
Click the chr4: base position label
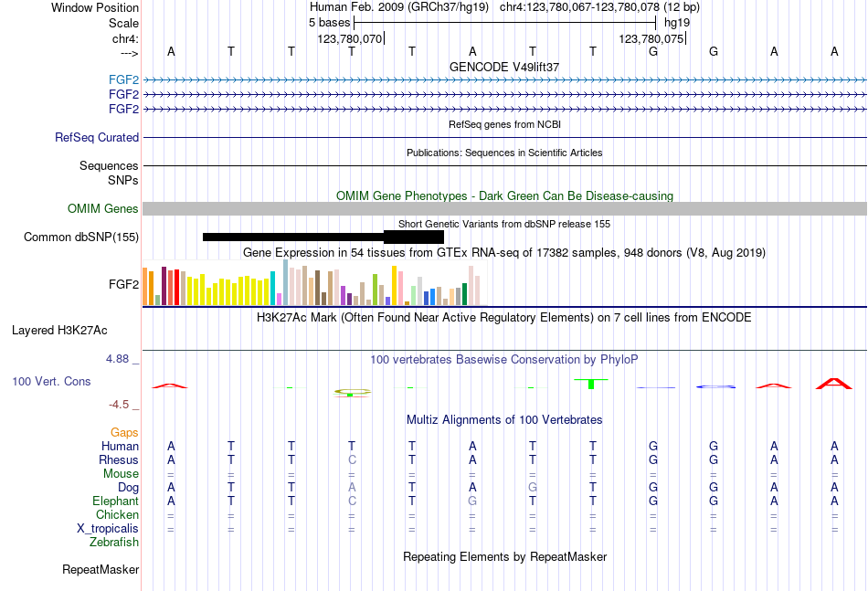point(125,38)
